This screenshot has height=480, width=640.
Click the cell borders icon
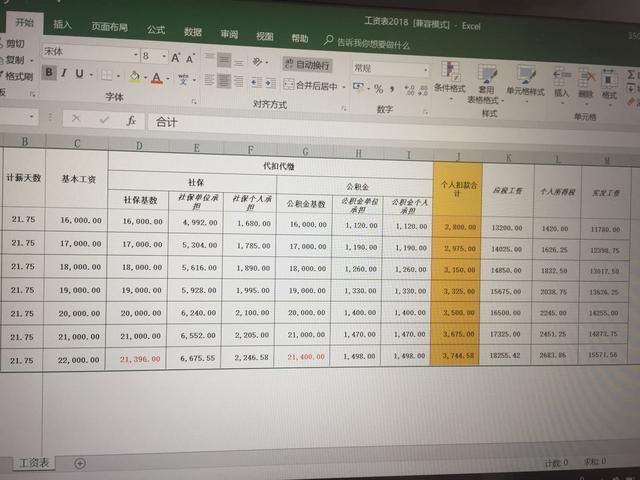tap(107, 76)
